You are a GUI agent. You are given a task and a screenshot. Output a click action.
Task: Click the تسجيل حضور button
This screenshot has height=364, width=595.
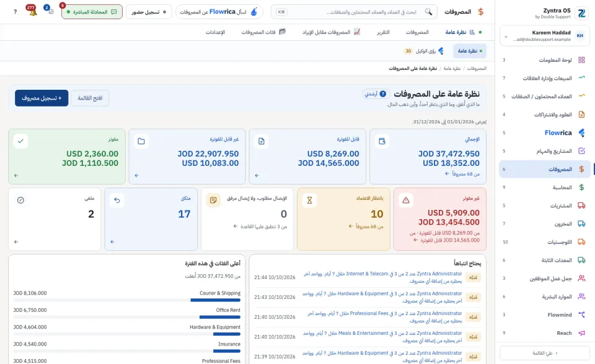(149, 12)
